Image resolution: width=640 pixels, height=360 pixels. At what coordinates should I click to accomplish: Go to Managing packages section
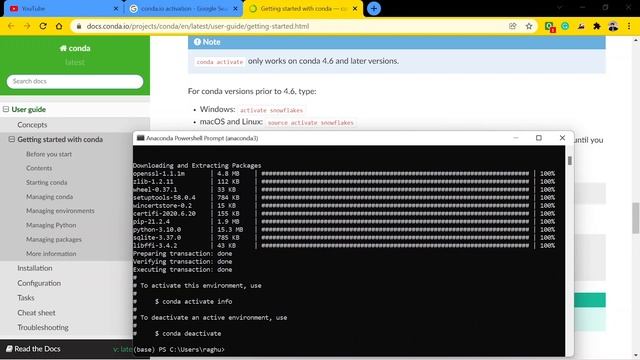pyautogui.click(x=54, y=240)
